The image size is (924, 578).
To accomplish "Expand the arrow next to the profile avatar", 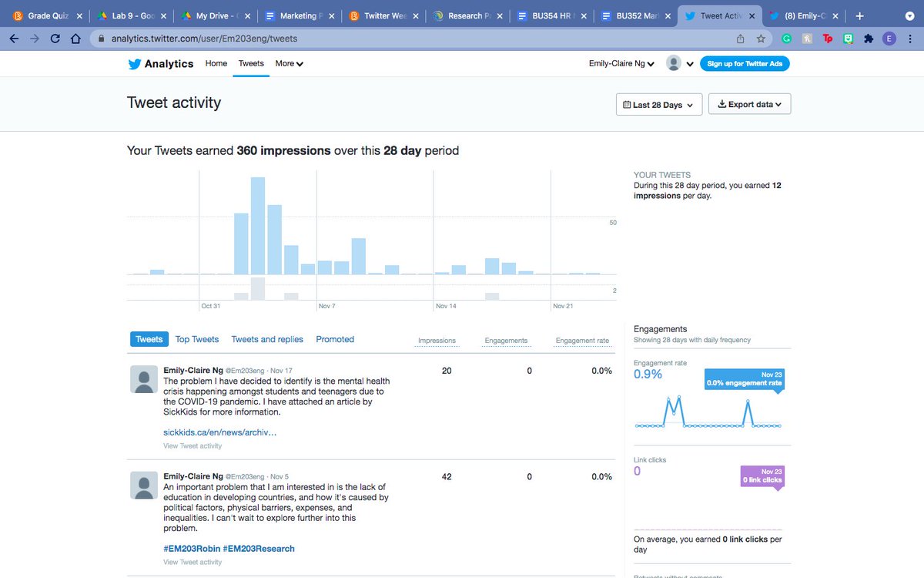I will click(x=690, y=64).
